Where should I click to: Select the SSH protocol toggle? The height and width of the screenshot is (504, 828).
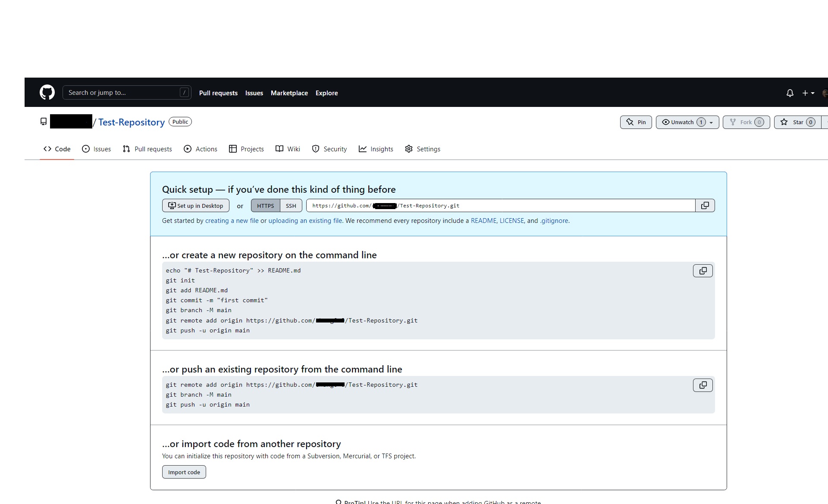click(291, 206)
